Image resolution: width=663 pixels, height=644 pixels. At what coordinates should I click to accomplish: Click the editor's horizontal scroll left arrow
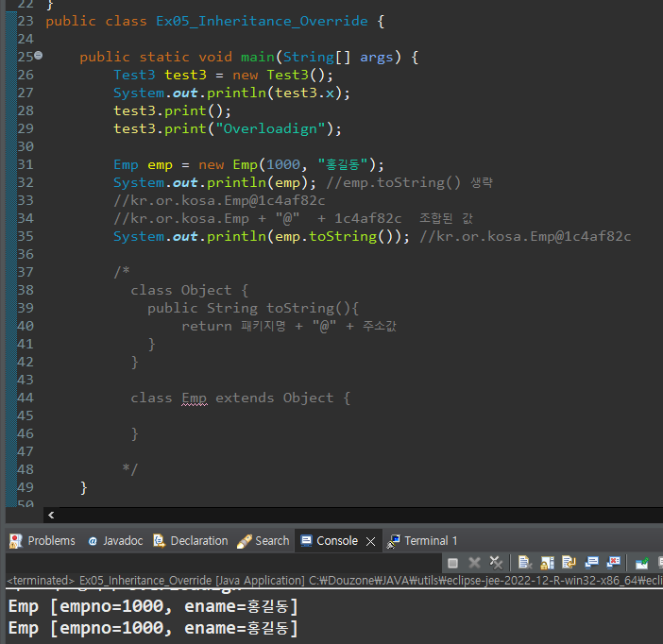coord(51,515)
